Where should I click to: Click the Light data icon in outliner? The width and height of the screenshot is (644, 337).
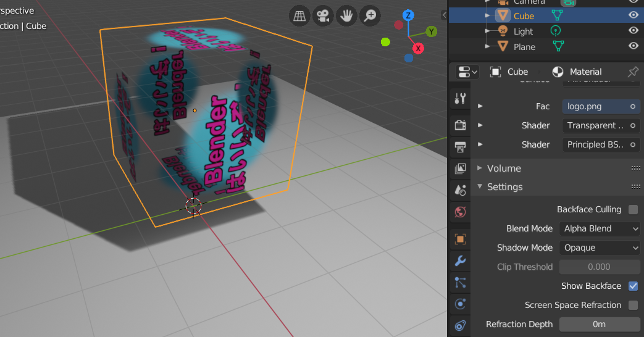coord(555,31)
